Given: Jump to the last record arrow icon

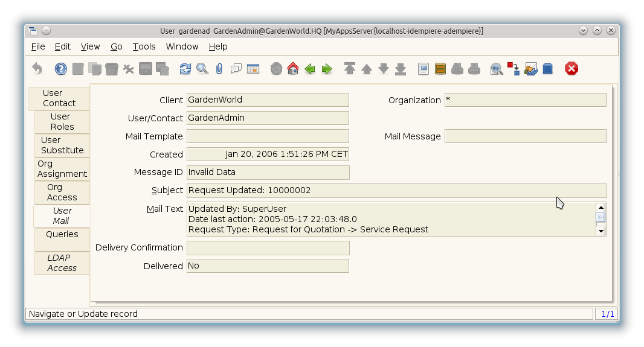Looking at the screenshot, I should pyautogui.click(x=401, y=69).
